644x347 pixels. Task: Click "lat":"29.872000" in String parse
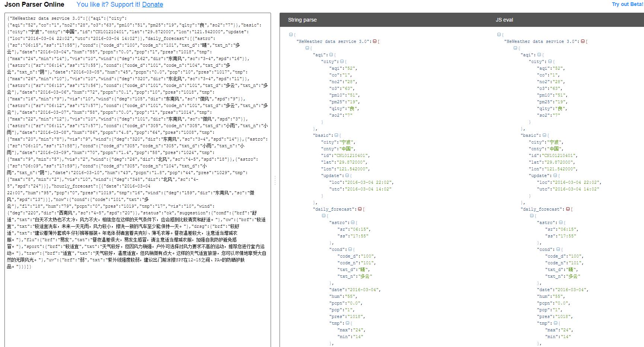344,162
